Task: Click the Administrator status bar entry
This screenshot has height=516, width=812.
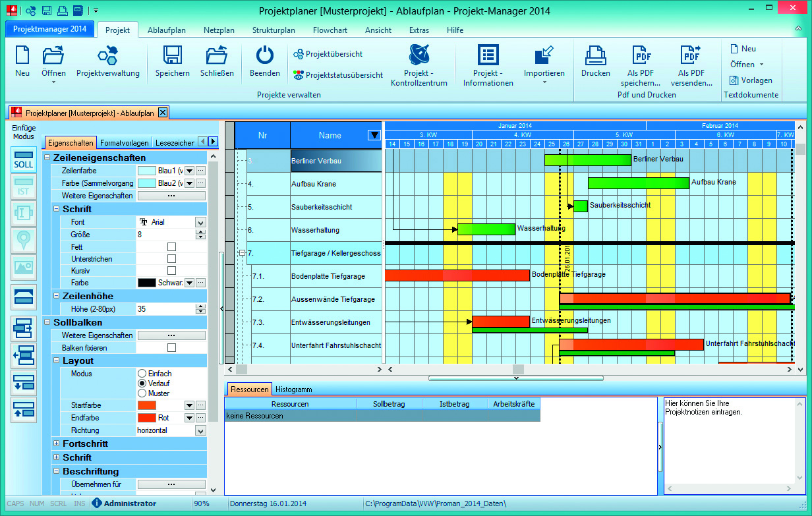Action: 124,503
